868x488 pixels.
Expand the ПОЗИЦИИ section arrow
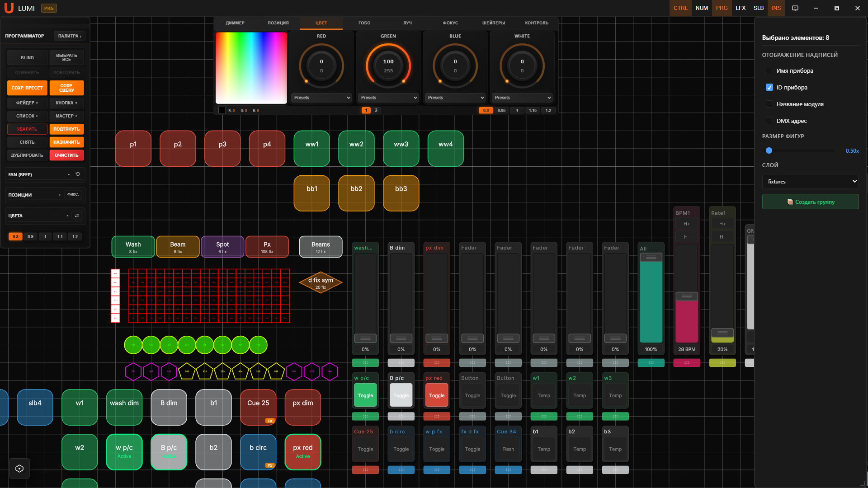pos(60,195)
